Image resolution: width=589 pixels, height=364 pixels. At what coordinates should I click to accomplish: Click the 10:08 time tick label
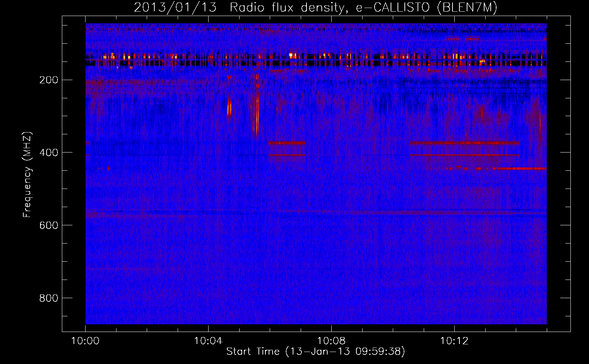pyautogui.click(x=331, y=341)
